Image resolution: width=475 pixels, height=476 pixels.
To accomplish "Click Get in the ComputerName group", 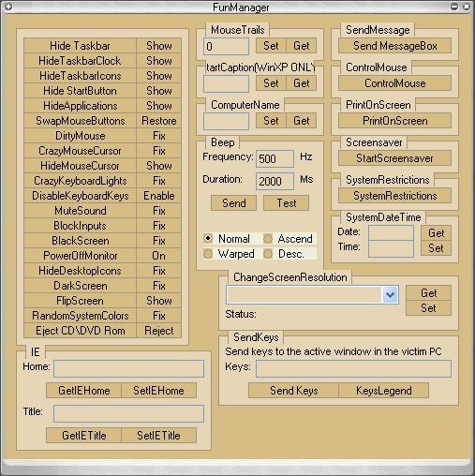I will click(302, 121).
